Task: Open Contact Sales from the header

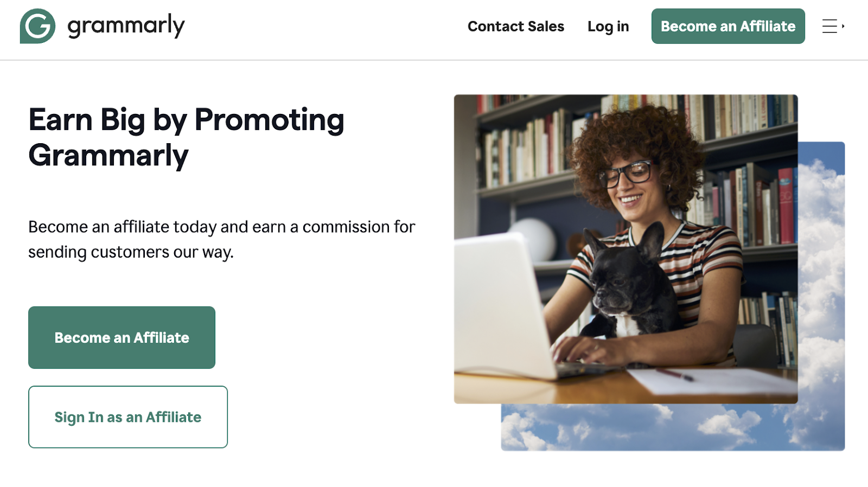Action: [515, 26]
